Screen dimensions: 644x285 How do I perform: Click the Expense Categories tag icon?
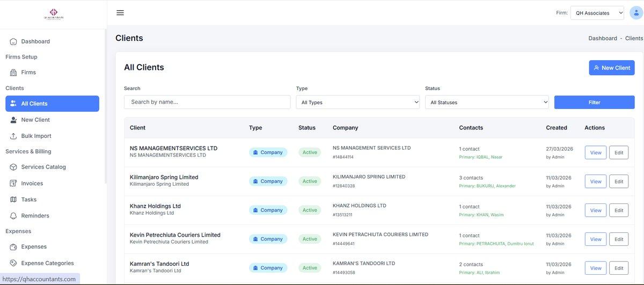pyautogui.click(x=13, y=263)
